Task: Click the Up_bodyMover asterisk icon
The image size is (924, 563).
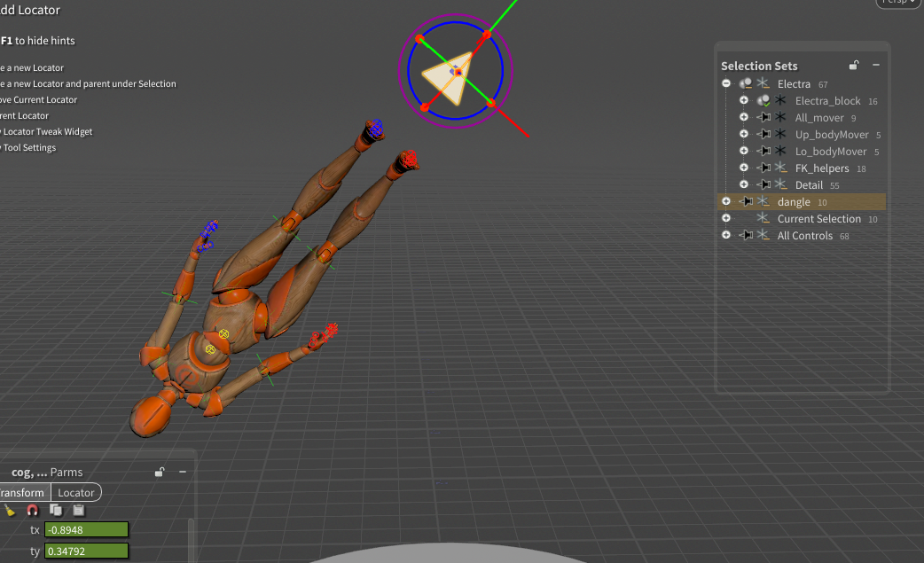Action: tap(781, 134)
